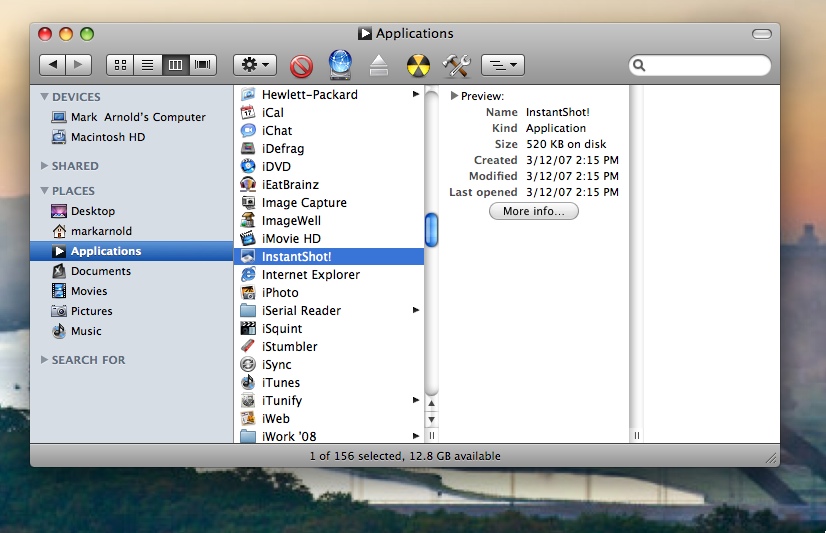Click the blue column scrollbar thumb
This screenshot has height=533, width=826.
pos(431,230)
